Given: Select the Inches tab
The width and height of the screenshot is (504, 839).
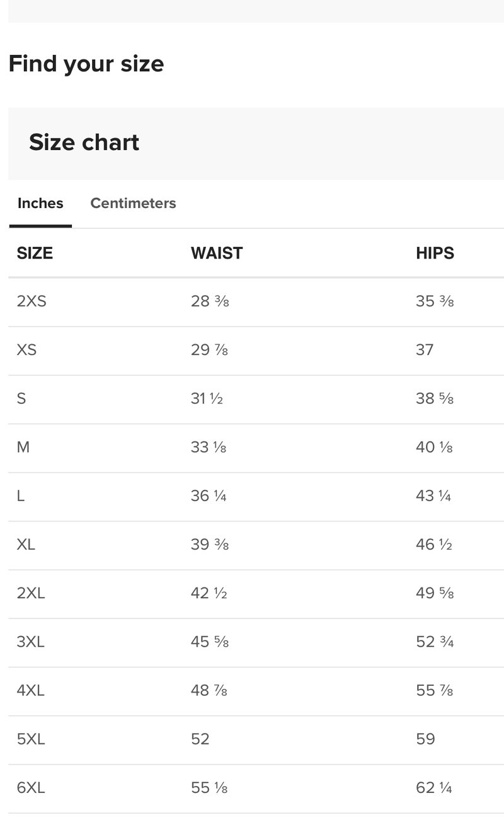Looking at the screenshot, I should pyautogui.click(x=40, y=203).
